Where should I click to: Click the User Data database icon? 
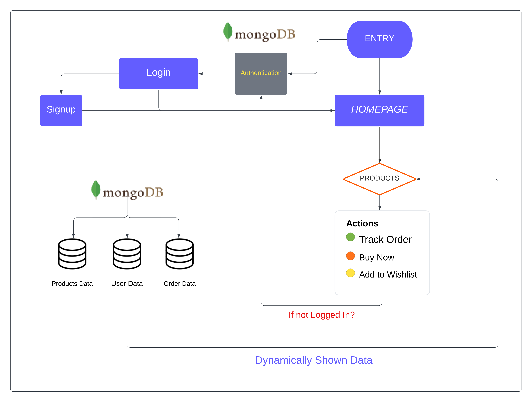127,254
